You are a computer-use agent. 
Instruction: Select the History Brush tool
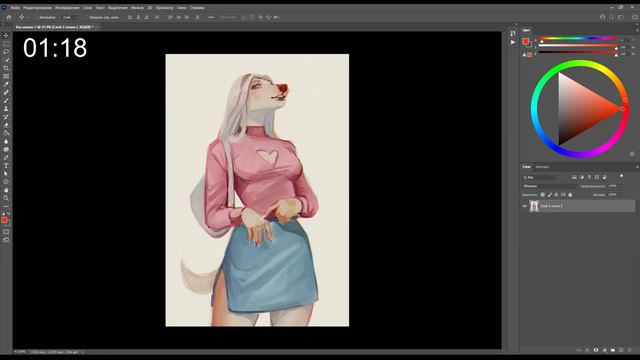[6, 117]
